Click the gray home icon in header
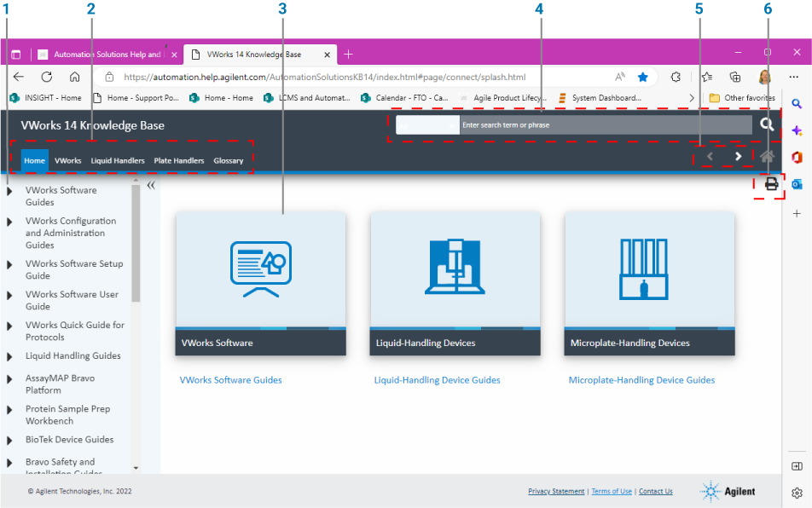The image size is (812, 508). pos(767,156)
